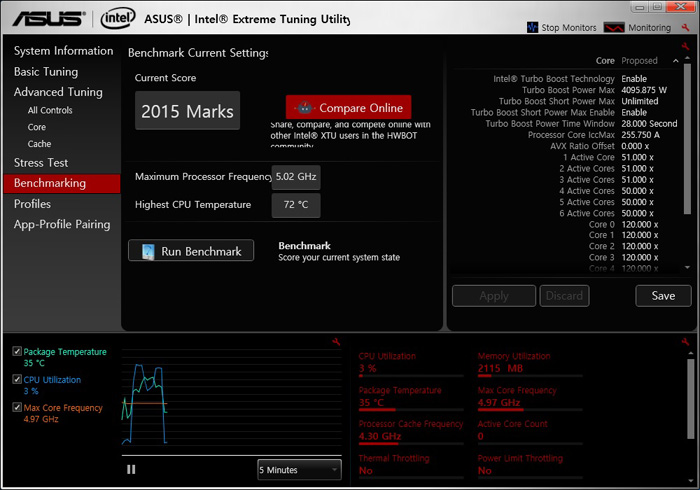Open settings wrench beside Monitoring

pos(685,28)
